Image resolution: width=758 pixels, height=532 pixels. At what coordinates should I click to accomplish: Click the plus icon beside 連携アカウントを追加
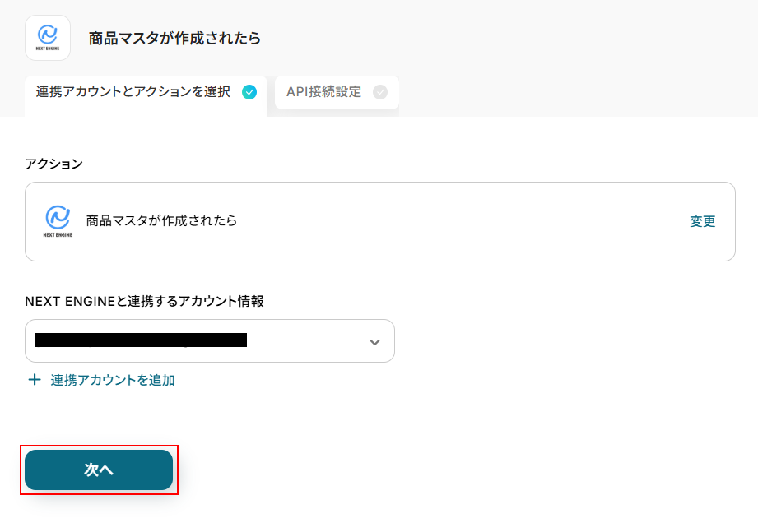coord(35,380)
